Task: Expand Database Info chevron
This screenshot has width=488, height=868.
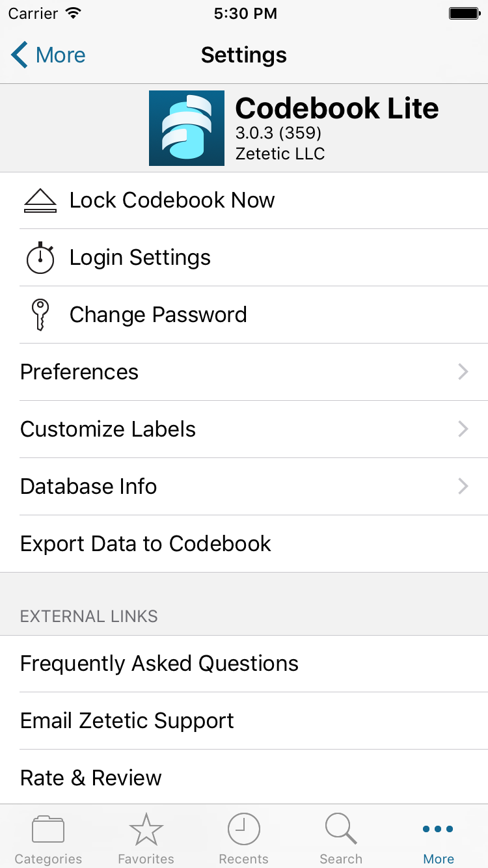Action: tap(463, 487)
